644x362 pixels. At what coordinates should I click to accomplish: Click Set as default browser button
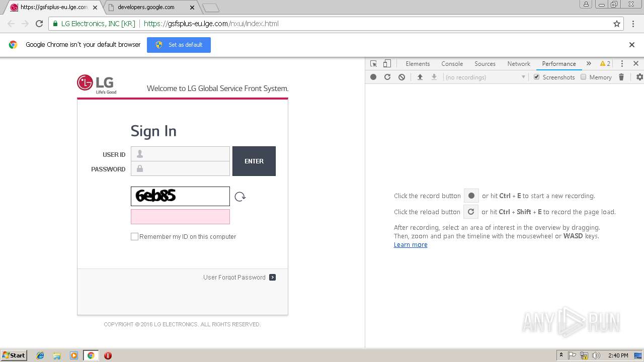tap(179, 45)
